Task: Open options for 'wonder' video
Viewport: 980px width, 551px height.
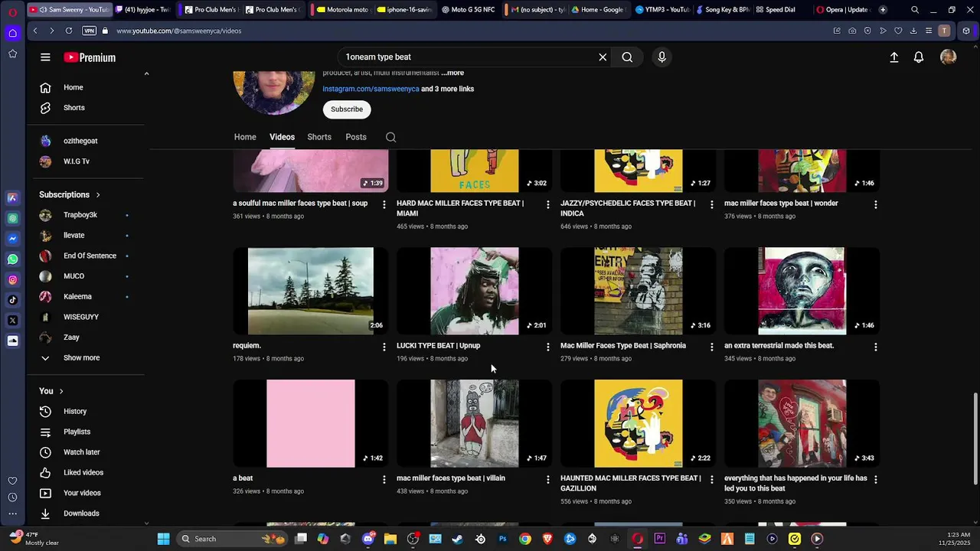Action: [876, 205]
